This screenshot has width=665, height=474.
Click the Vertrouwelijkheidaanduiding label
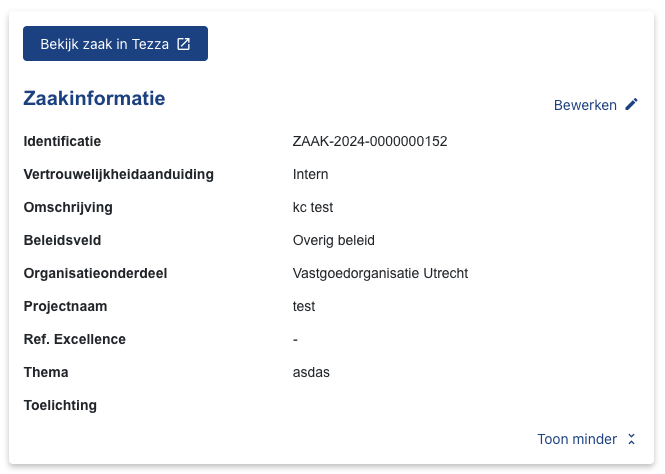click(x=119, y=174)
